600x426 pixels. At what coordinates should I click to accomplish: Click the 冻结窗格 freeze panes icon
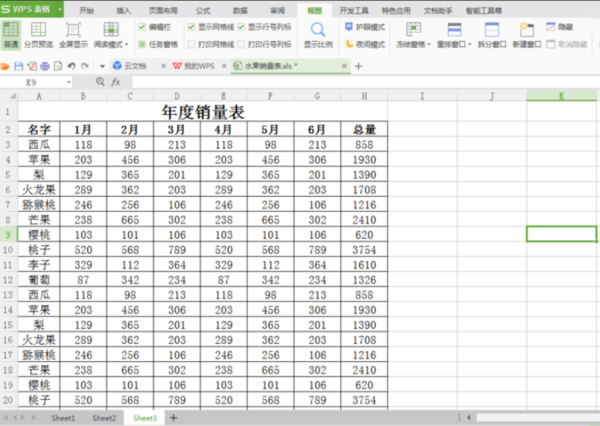click(413, 30)
